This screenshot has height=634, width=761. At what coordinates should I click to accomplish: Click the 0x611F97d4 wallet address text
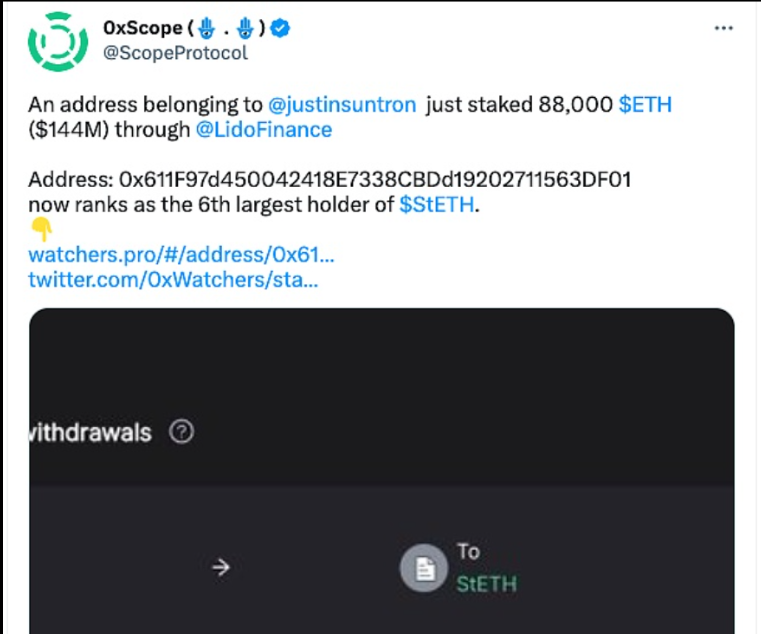click(x=374, y=180)
